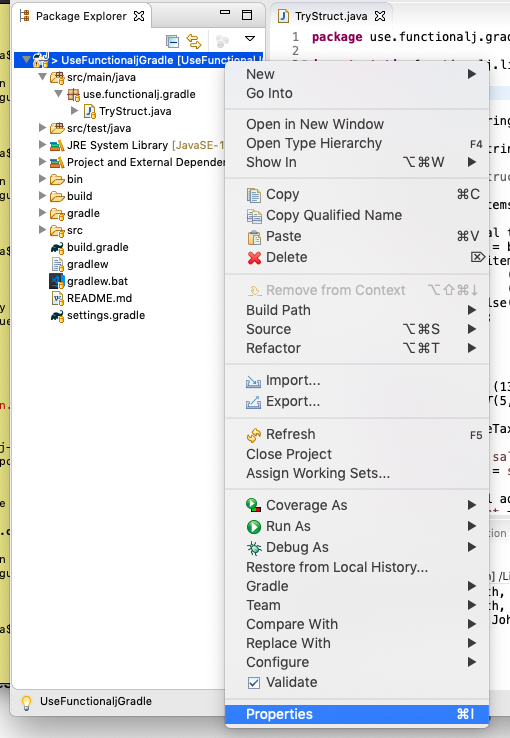This screenshot has width=510, height=738.
Task: Click the Focus on Active Task icon
Action: (x=222, y=41)
